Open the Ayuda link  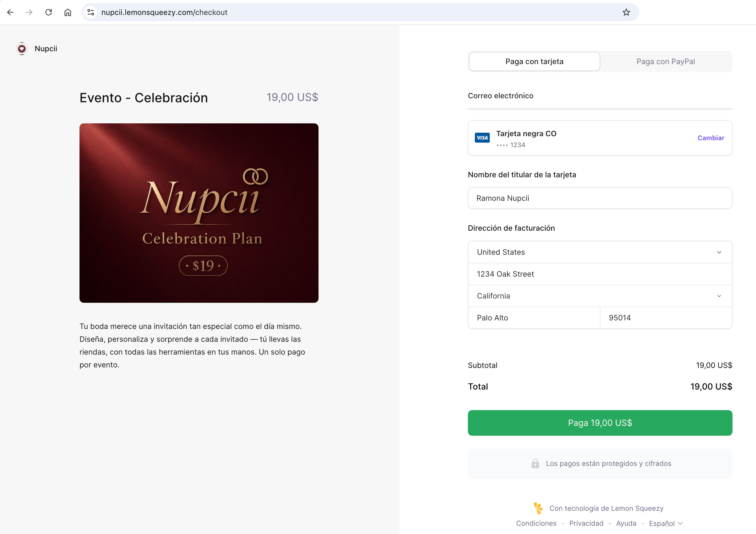coord(626,523)
